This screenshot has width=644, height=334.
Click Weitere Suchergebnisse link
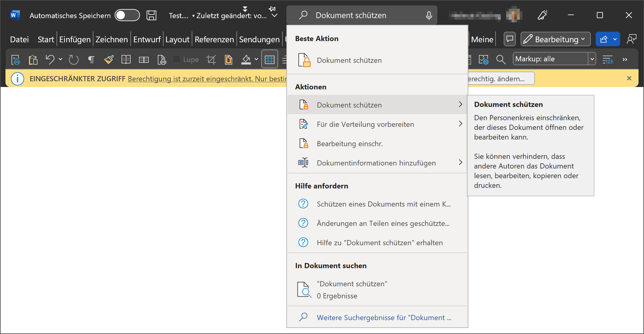pyautogui.click(x=384, y=318)
